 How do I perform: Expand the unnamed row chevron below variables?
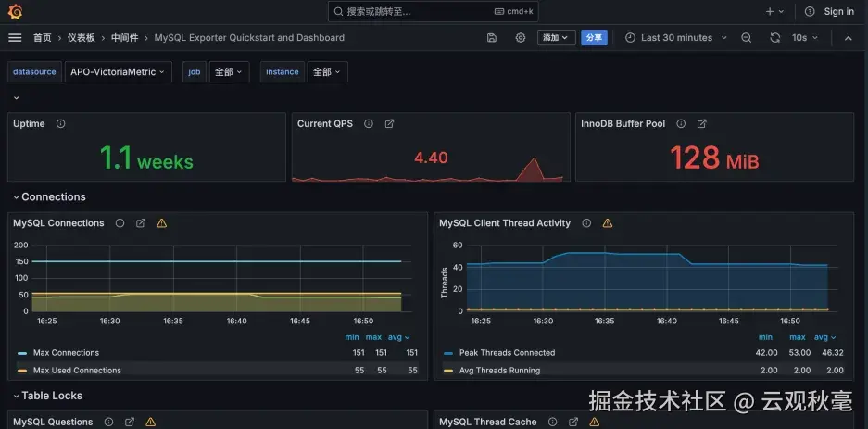click(16, 98)
